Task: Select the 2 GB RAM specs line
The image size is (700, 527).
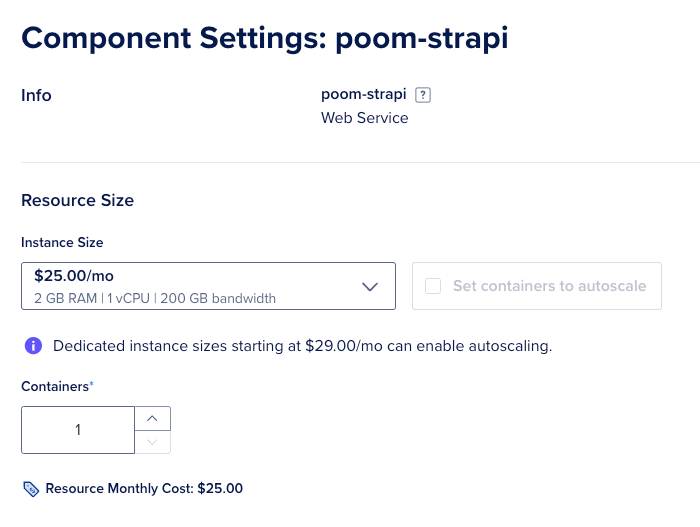Action: click(155, 298)
